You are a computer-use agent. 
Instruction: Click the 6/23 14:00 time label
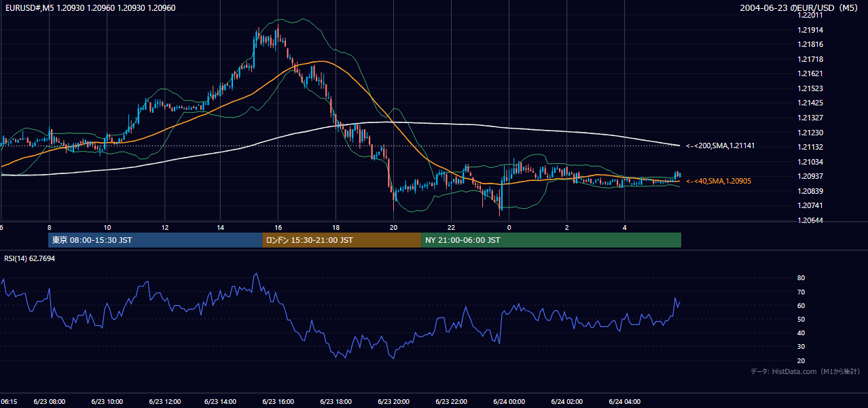(221, 402)
